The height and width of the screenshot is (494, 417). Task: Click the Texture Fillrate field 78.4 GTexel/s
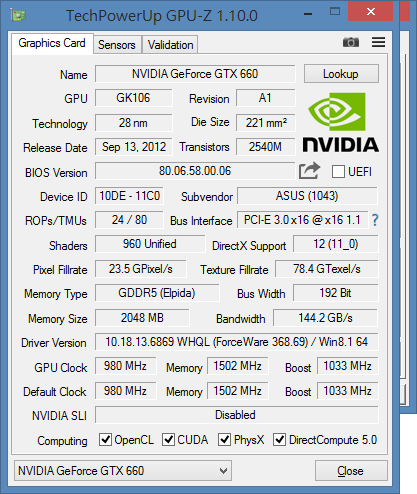point(327,269)
